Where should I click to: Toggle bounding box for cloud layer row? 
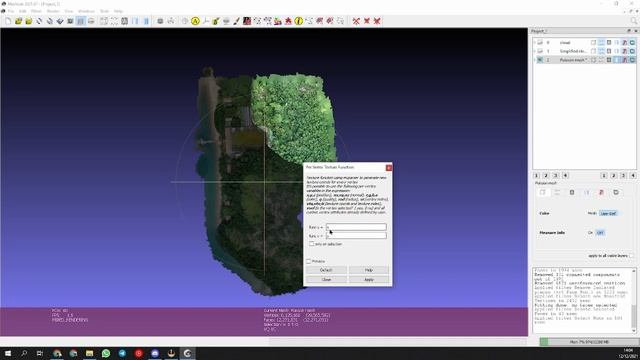click(593, 42)
